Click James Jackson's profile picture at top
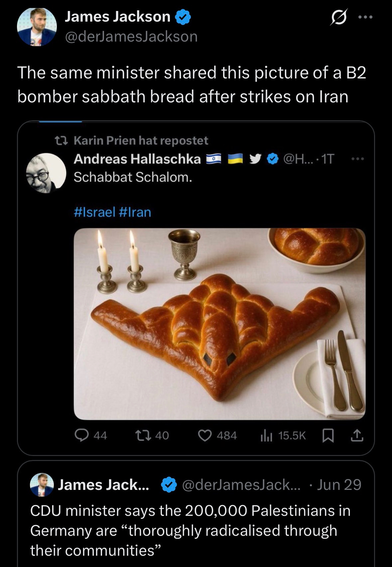The image size is (392, 567). coord(37,27)
